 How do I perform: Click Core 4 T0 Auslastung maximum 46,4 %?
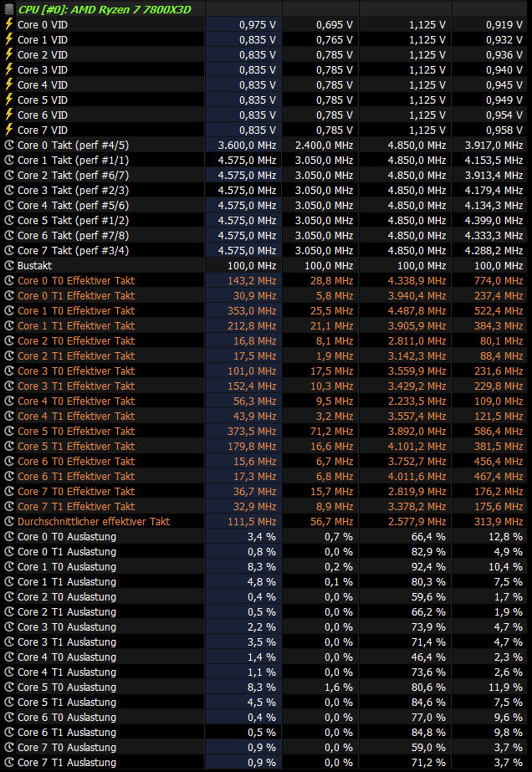tap(428, 657)
